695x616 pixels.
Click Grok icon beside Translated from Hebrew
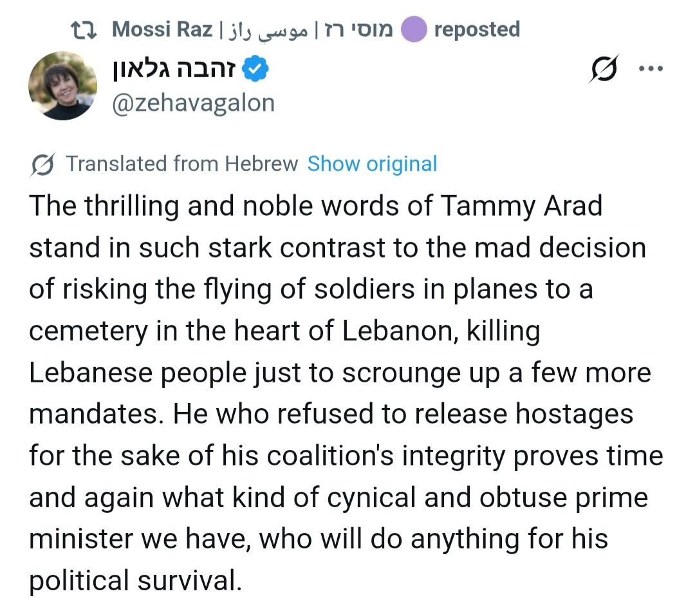[x=42, y=164]
